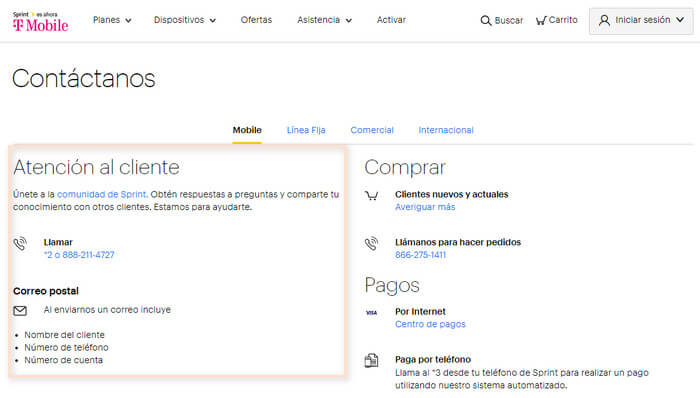Click the Número de cuenta list item
This screenshot has height=398, width=700.
tap(63, 360)
